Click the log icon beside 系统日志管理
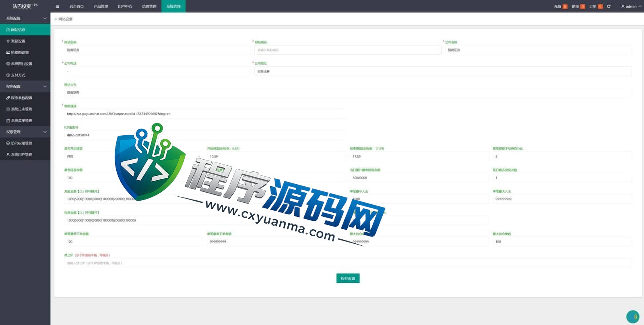The image size is (644, 325). 8,109
